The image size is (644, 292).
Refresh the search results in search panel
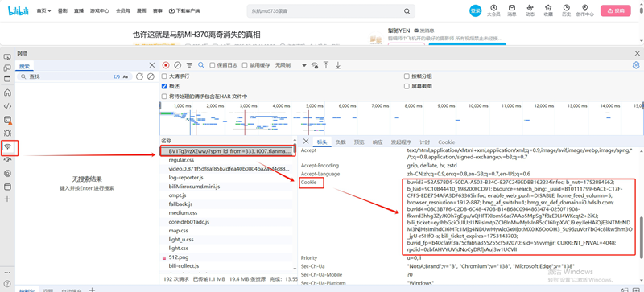tap(139, 76)
